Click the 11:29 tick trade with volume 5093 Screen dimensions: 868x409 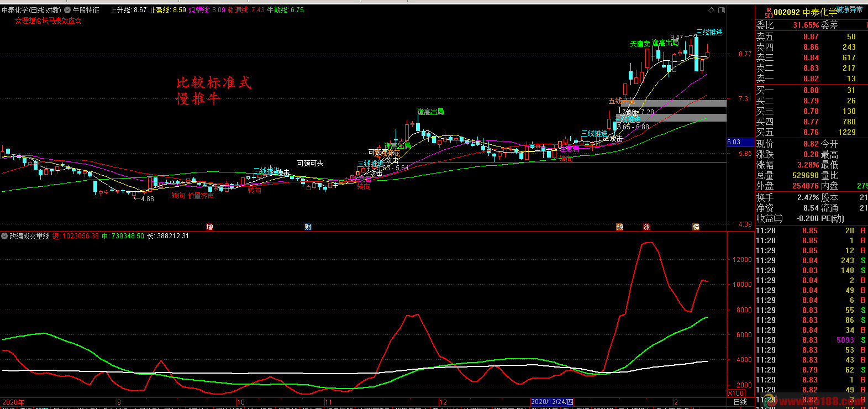pos(811,340)
